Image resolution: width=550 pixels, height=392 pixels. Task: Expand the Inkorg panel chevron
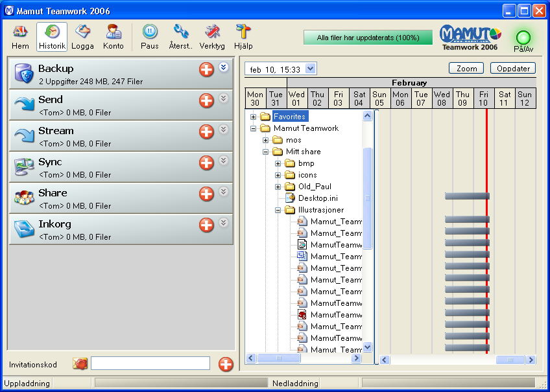pos(224,223)
